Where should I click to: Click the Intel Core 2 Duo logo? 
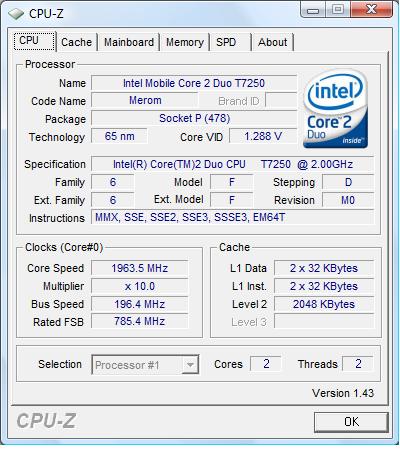pos(336,109)
